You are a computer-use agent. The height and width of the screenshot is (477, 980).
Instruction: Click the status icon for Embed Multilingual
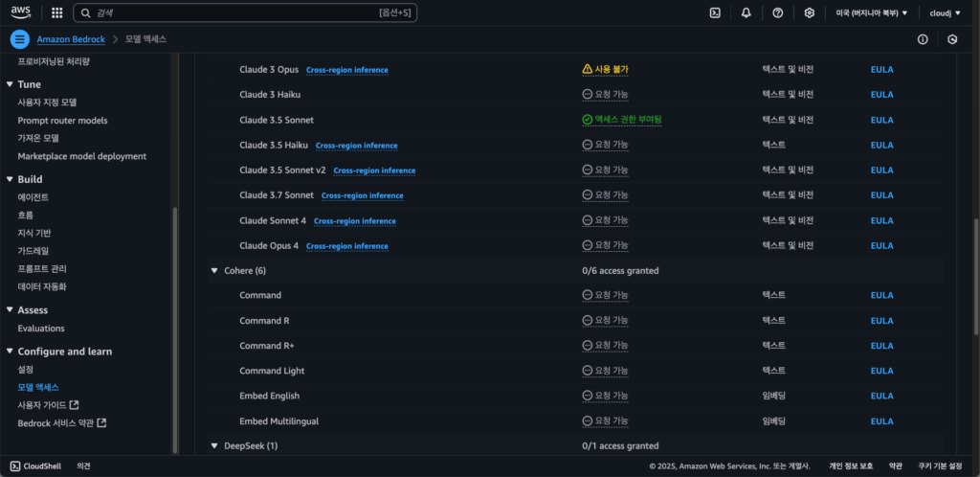(587, 421)
